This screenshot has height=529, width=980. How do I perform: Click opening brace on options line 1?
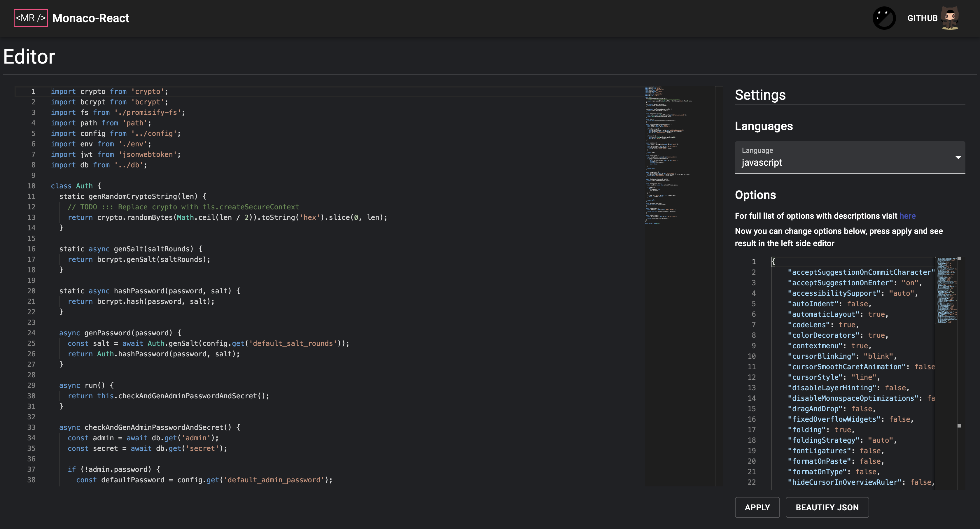773,262
